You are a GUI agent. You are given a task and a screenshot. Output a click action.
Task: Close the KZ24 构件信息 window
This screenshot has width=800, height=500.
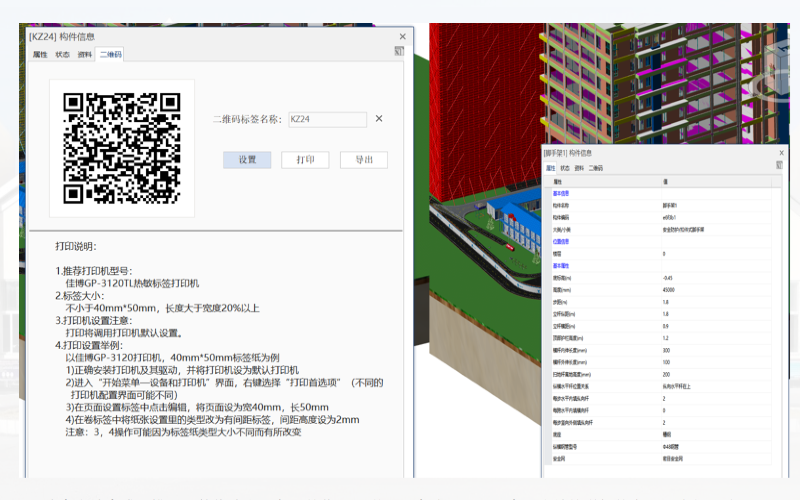tap(403, 37)
